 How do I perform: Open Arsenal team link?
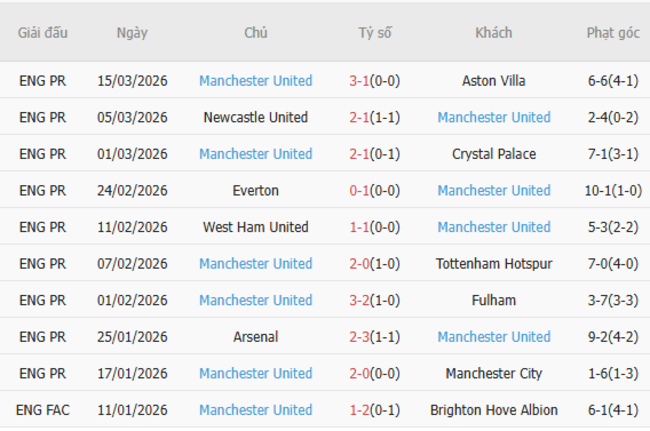pos(255,337)
